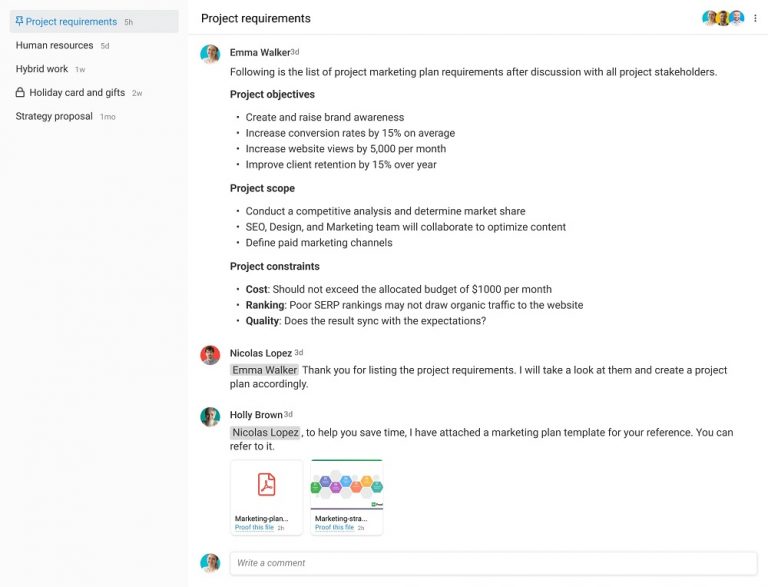
Task: Click your avatar beside the comment box
Action: [x=210, y=563]
